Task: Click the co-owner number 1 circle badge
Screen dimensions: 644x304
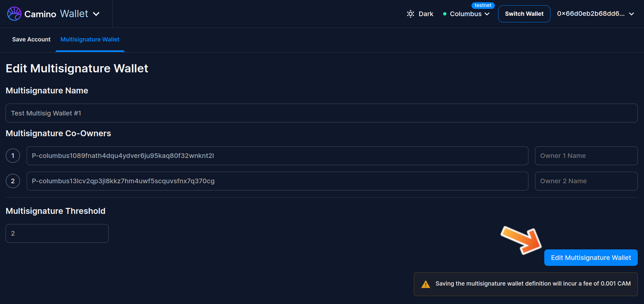Action: coord(13,156)
